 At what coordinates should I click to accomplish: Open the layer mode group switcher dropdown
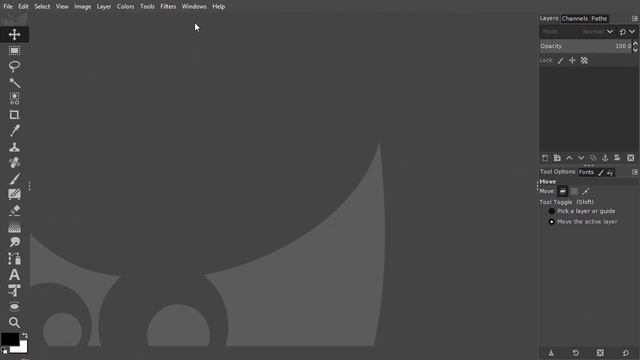[627, 31]
